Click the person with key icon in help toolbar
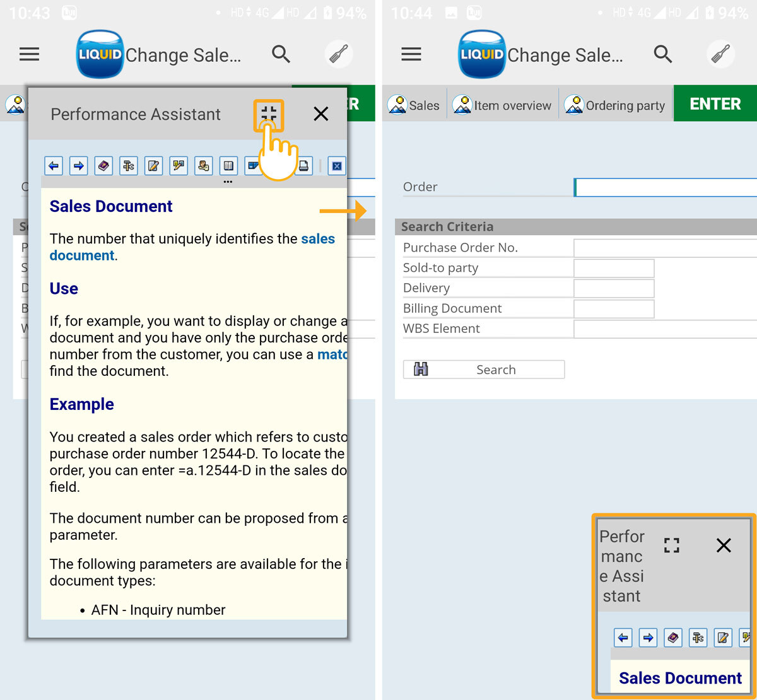This screenshot has height=700, width=757. click(203, 166)
